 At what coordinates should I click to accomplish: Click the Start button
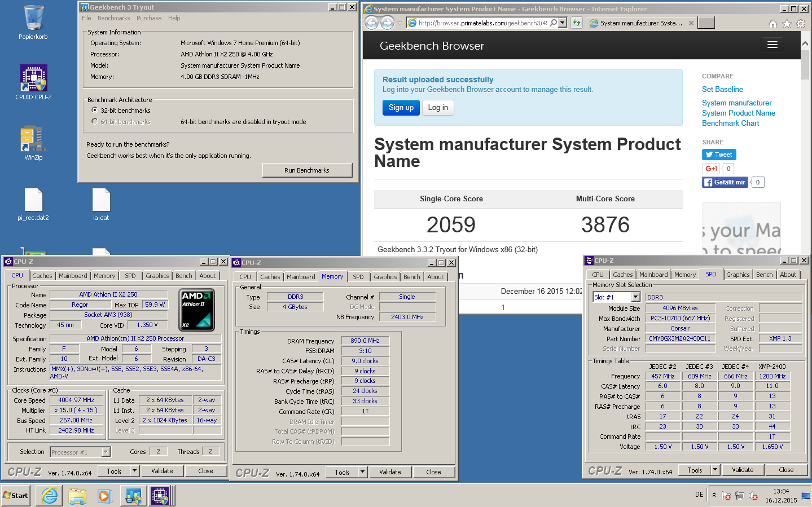(16, 496)
